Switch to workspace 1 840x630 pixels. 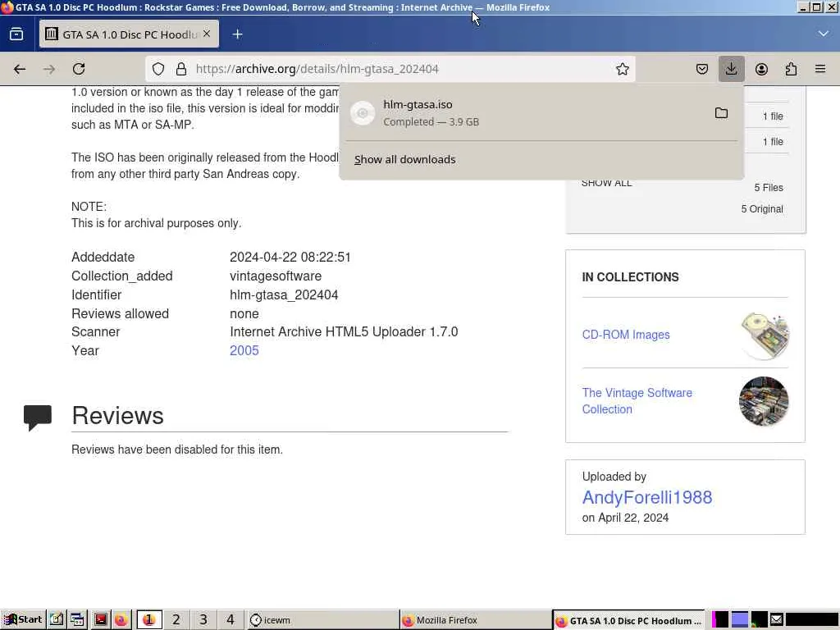149,620
